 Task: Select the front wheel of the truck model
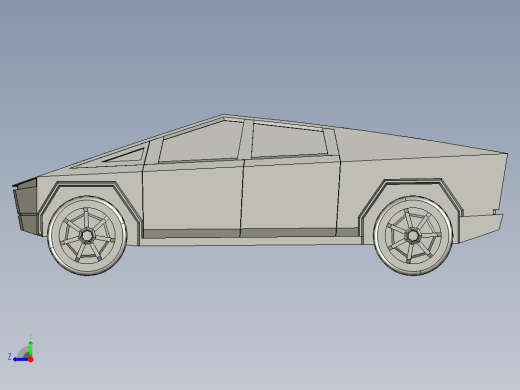click(x=87, y=236)
